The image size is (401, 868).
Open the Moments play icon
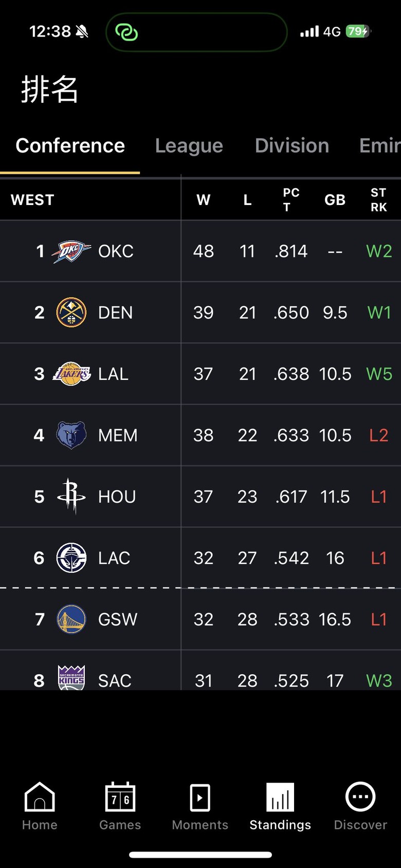point(200,798)
